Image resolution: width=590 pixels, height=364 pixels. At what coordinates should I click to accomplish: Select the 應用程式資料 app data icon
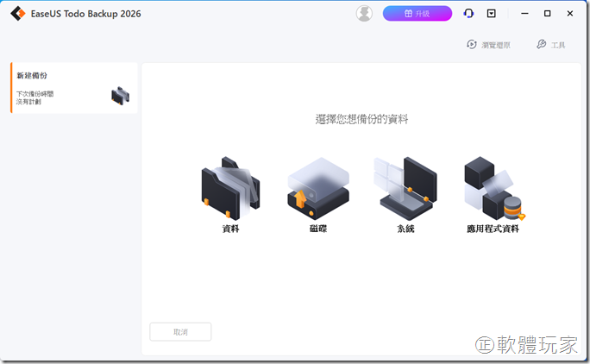pyautogui.click(x=493, y=188)
